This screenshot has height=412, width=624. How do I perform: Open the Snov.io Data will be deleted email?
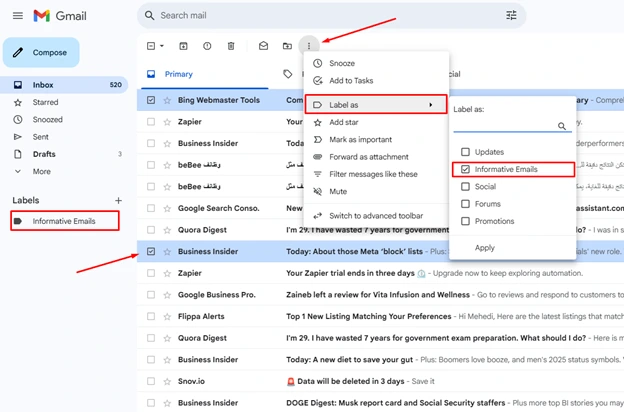pos(380,381)
